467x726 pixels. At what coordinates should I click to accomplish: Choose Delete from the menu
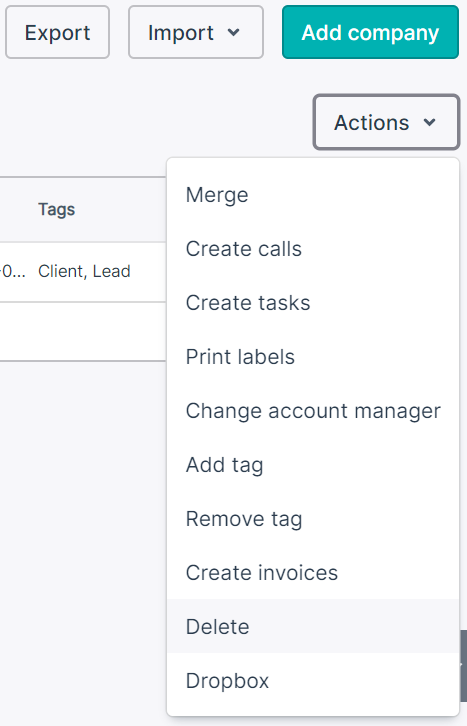313,626
